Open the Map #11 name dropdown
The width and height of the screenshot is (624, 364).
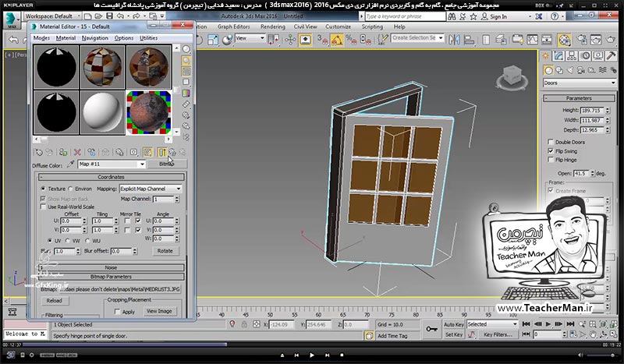point(112,164)
